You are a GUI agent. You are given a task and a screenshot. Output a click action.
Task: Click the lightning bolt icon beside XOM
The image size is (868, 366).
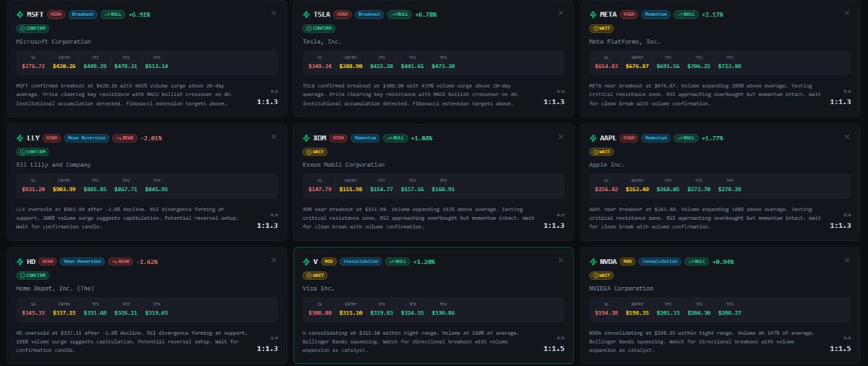point(307,138)
